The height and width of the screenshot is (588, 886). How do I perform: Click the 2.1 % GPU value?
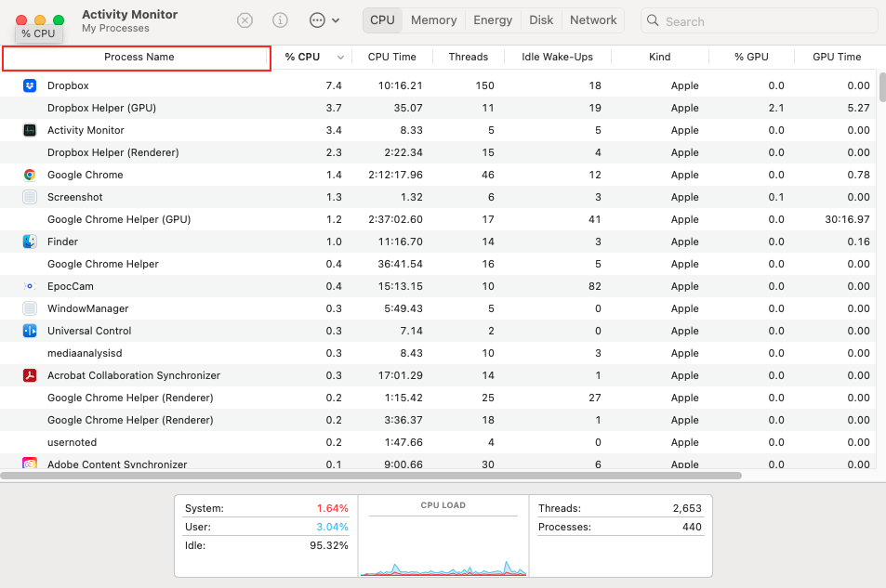click(x=776, y=108)
